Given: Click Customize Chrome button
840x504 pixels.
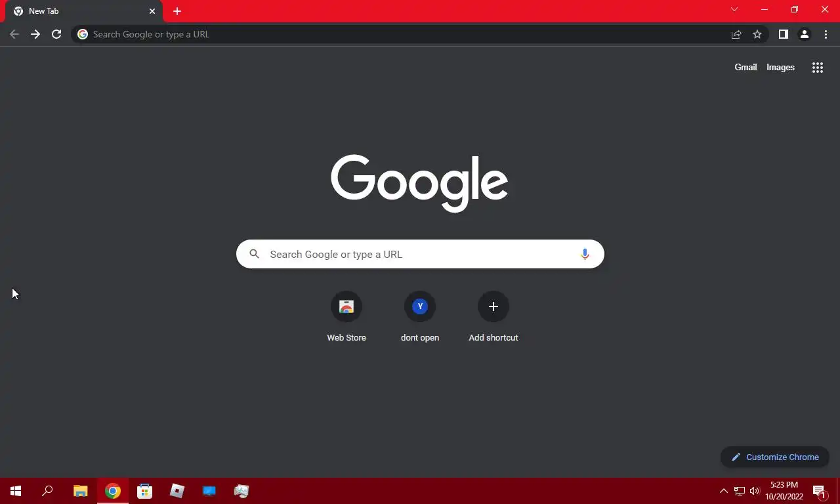Looking at the screenshot, I should (775, 457).
